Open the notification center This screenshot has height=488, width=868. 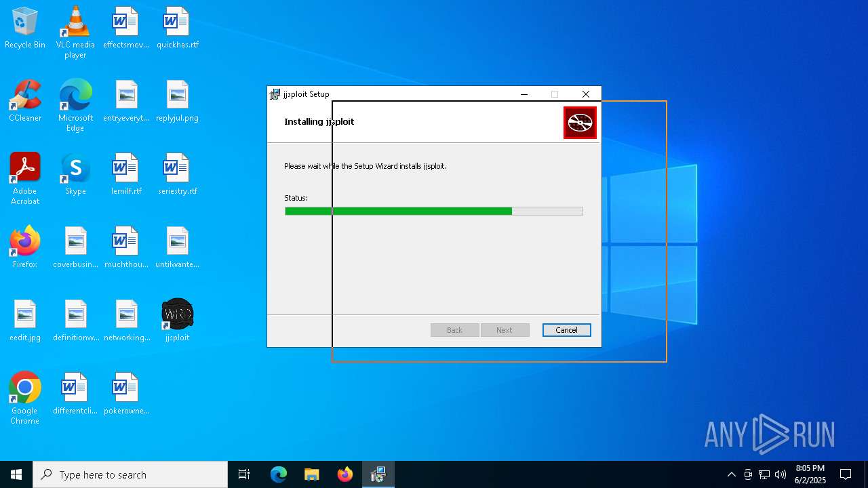pyautogui.click(x=846, y=474)
